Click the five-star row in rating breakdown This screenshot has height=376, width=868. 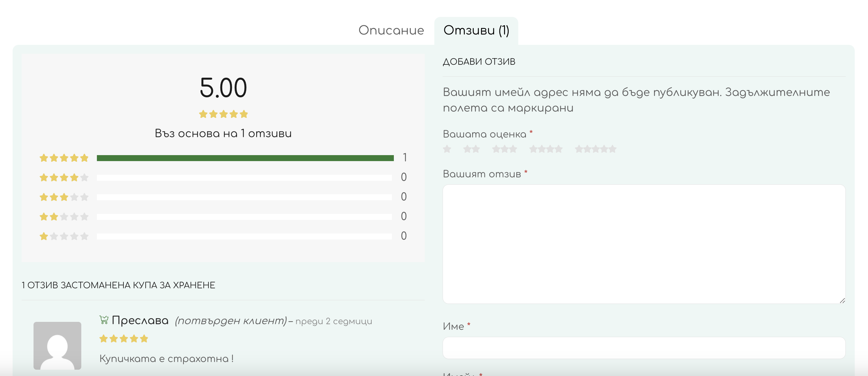pos(223,158)
